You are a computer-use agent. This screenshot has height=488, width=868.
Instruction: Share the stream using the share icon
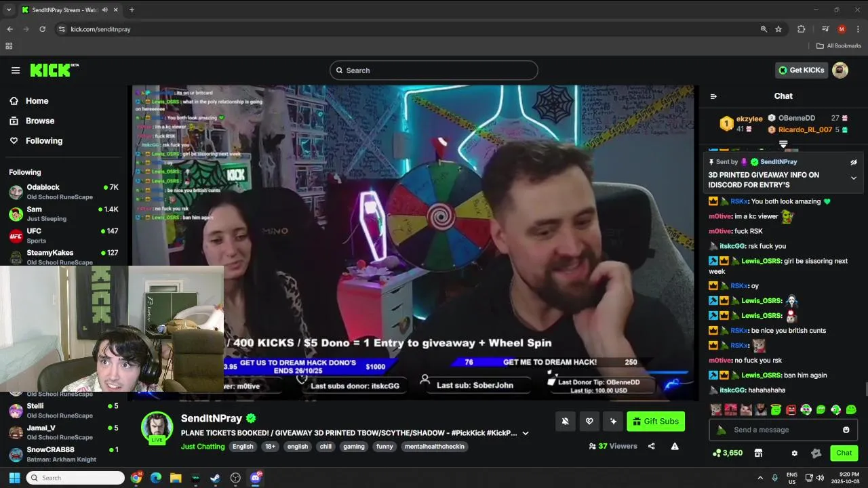tap(652, 446)
